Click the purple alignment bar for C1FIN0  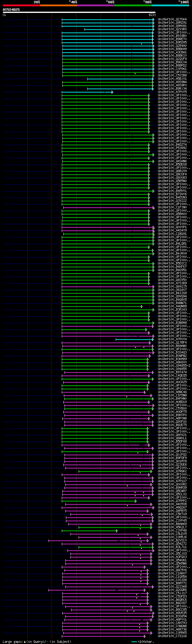[109, 207]
